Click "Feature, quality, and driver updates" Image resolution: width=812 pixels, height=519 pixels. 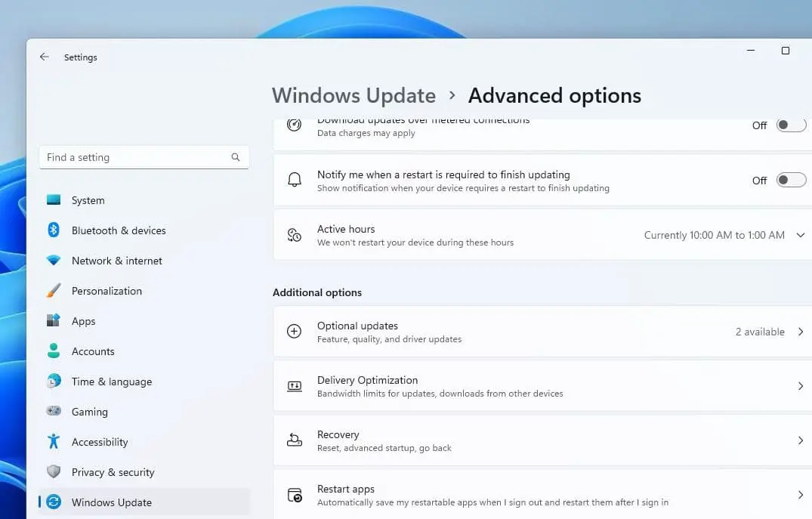(x=389, y=339)
